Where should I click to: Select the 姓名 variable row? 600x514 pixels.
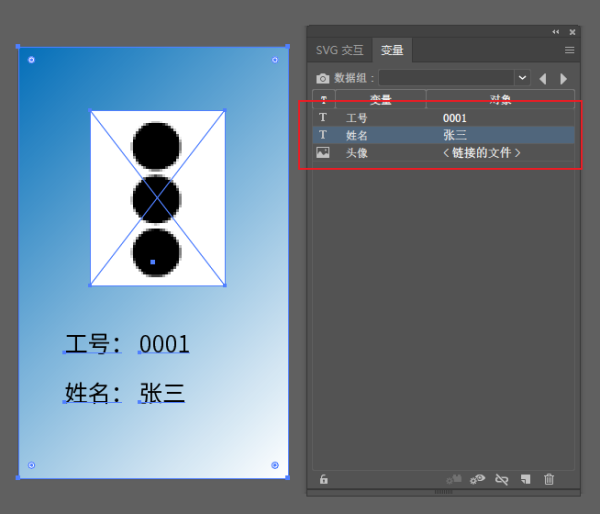coord(443,135)
